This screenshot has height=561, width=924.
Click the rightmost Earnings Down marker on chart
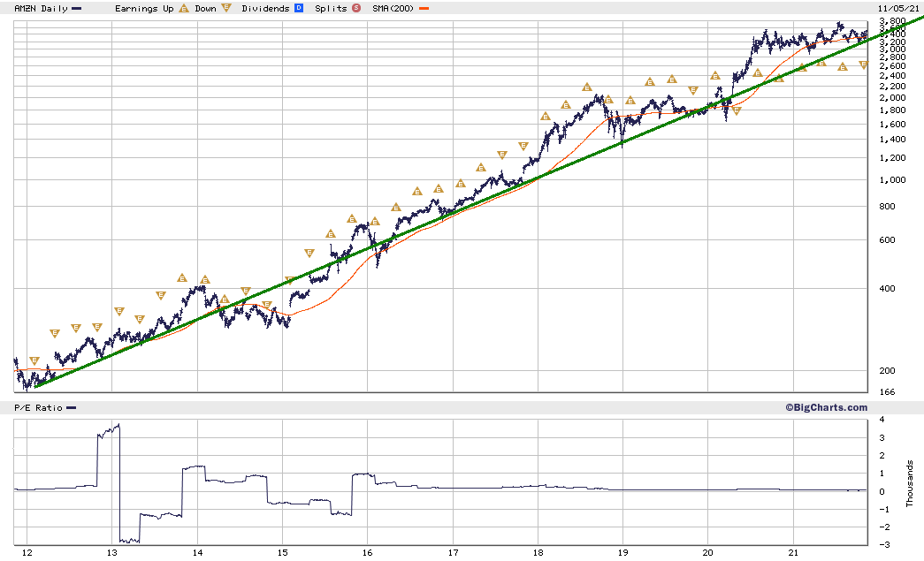point(864,64)
